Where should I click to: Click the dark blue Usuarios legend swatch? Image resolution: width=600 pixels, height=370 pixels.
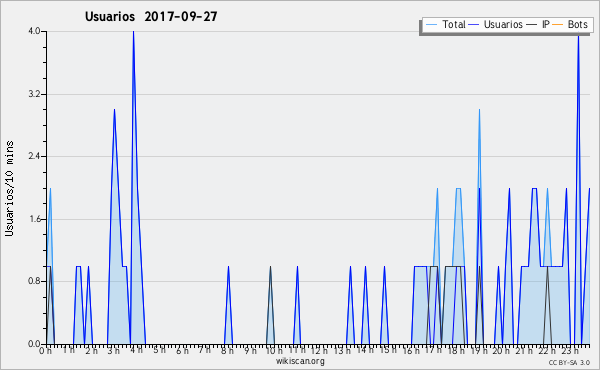pyautogui.click(x=474, y=25)
